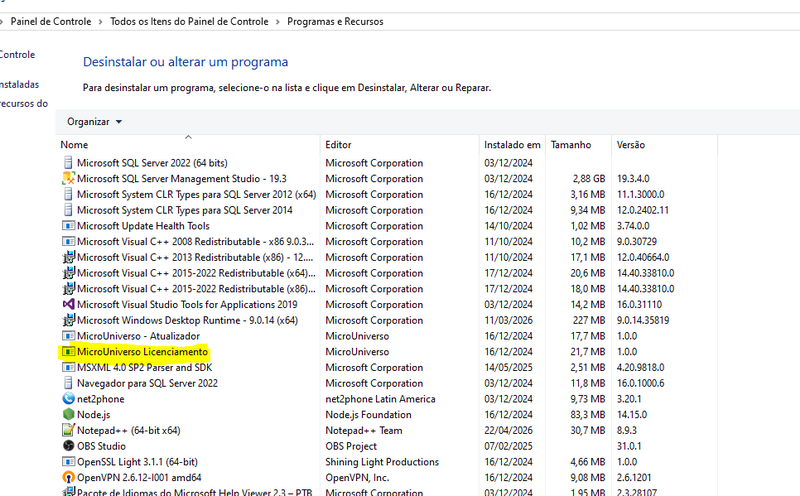The width and height of the screenshot is (800, 496).
Task: Sort list by Tamanho column header
Action: coord(579,145)
